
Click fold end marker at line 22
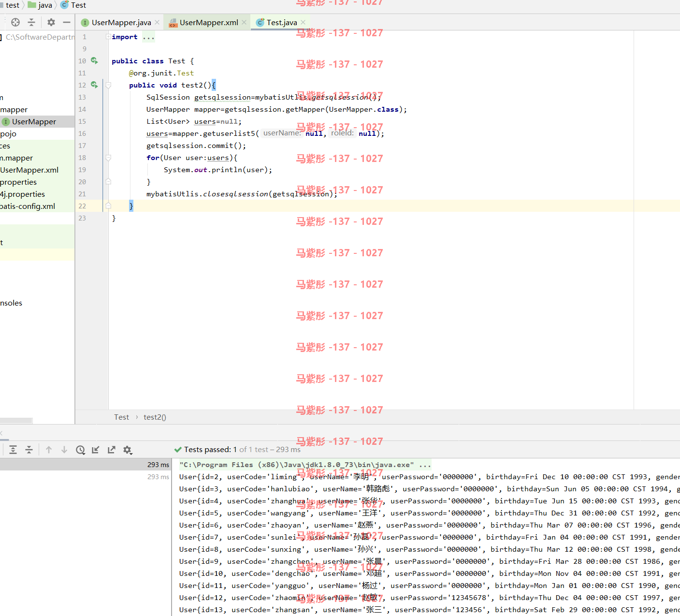108,206
